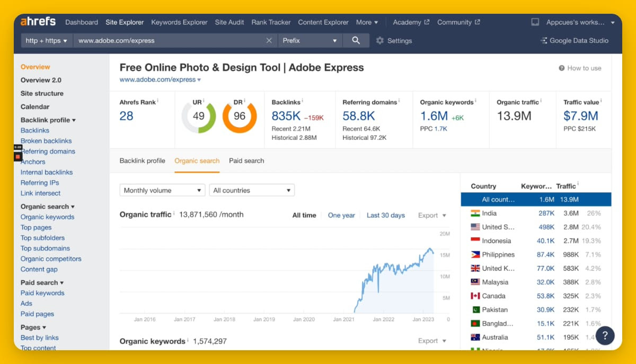636x364 pixels.
Task: Open Export dropdown for Organic keywords
Action: [432, 341]
